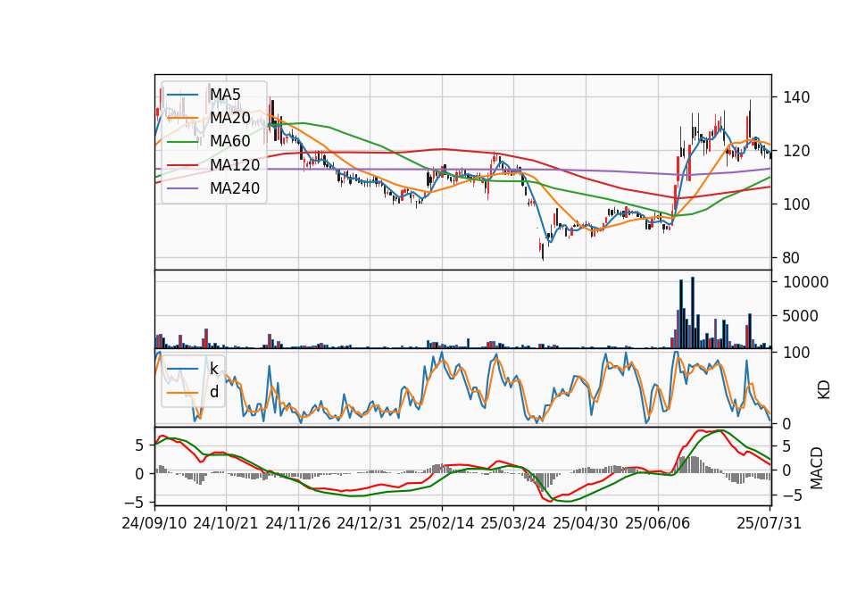Image resolution: width=857 pixels, height=616 pixels.
Task: Click the KD axis title
Action: pos(824,390)
